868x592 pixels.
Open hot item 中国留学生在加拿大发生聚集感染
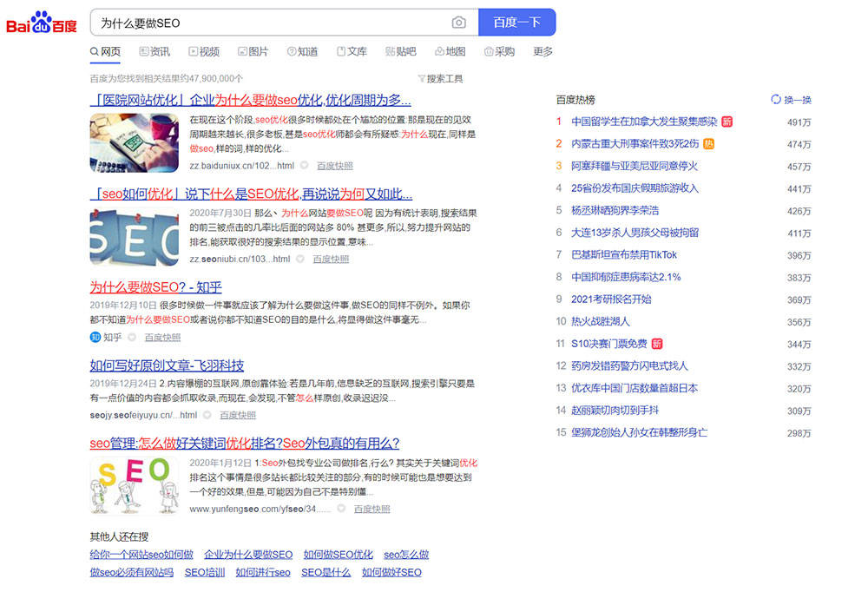pyautogui.click(x=644, y=122)
